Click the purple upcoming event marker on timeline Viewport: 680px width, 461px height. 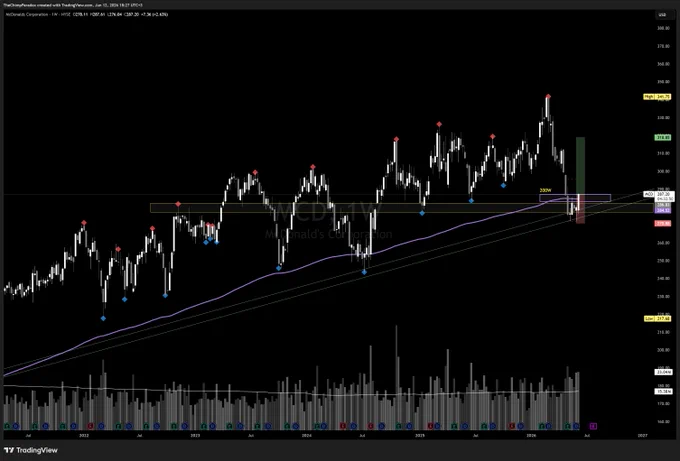[593, 426]
